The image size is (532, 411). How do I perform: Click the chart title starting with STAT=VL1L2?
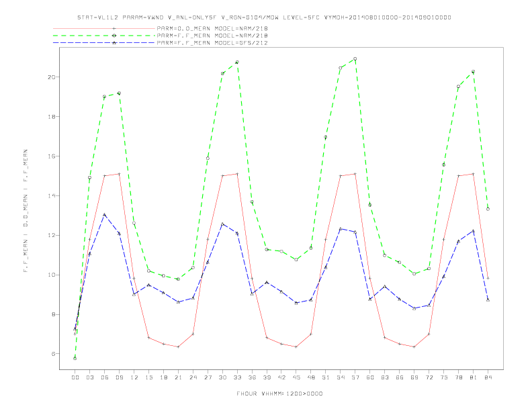tap(264, 17)
